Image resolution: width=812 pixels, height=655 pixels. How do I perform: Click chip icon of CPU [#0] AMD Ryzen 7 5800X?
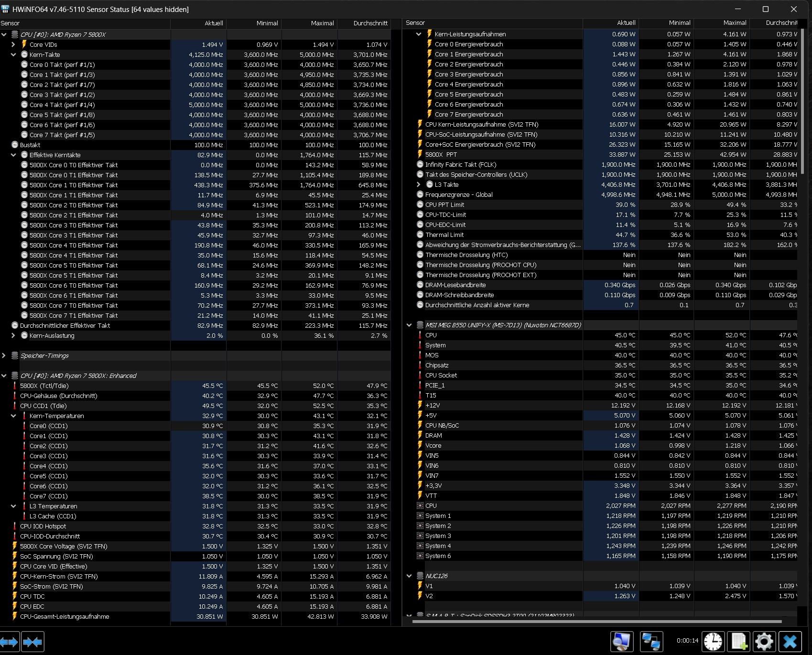[15, 34]
